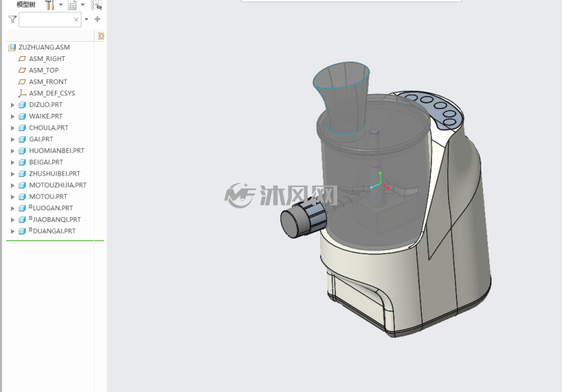Select ZUZHUANG.ASM root assembly
The width and height of the screenshot is (562, 392).
pyautogui.click(x=44, y=47)
